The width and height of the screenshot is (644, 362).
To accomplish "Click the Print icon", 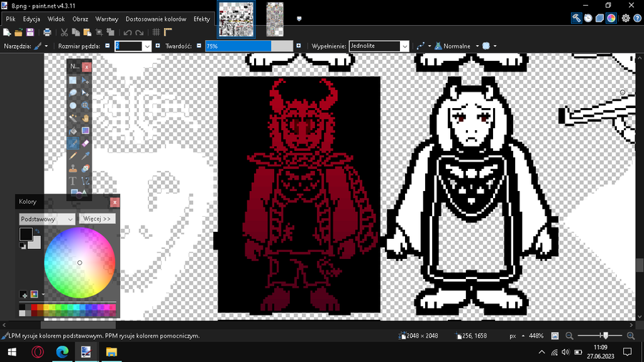I will tap(47, 32).
